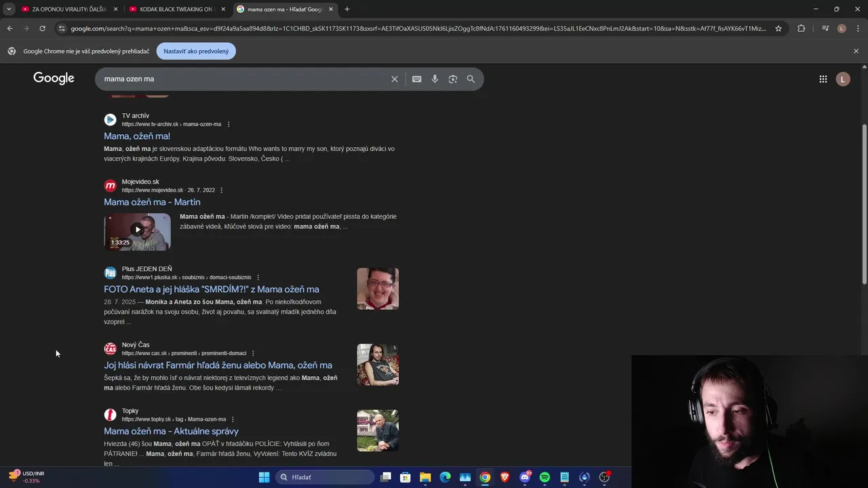Play the Mojevideo 1:33:25 video thumbnail
Image resolution: width=868 pixels, height=488 pixels.
point(137,232)
